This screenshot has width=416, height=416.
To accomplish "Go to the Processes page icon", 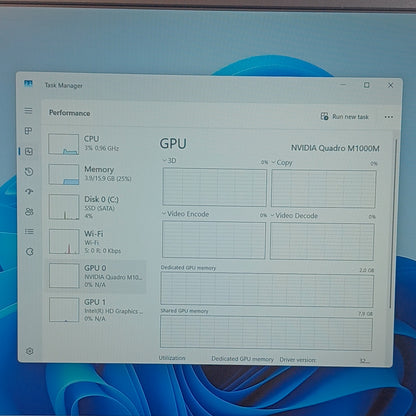I will (29, 131).
